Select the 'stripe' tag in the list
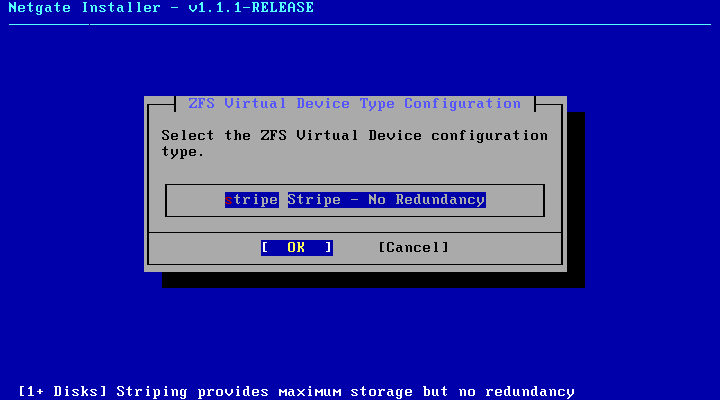Viewport: 720px width, 400px height. (x=252, y=200)
